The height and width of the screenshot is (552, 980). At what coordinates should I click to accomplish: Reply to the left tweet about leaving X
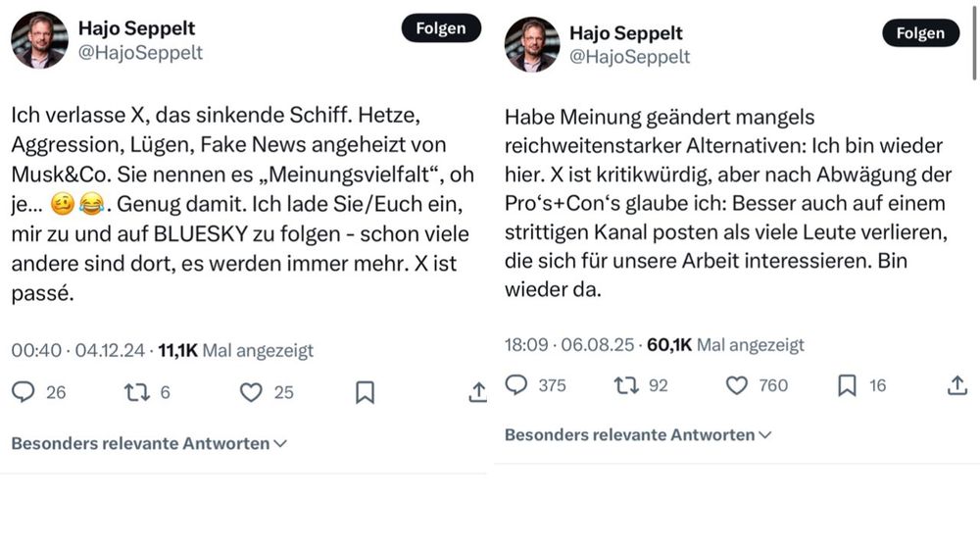(24, 392)
